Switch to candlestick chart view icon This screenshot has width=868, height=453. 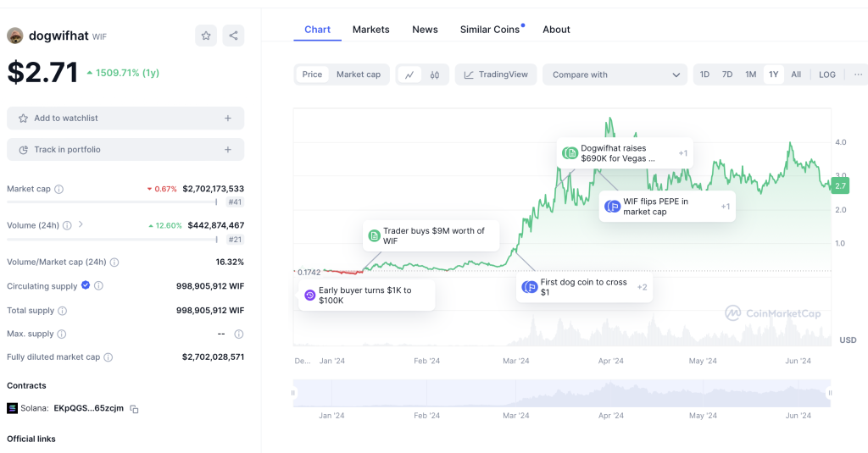435,75
